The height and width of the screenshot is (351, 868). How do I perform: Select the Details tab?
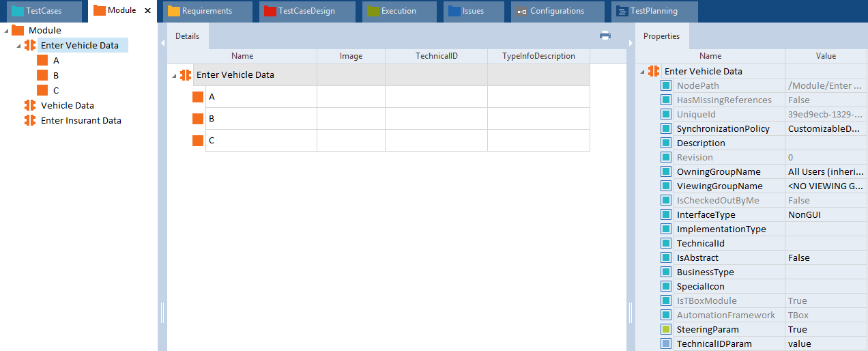188,36
